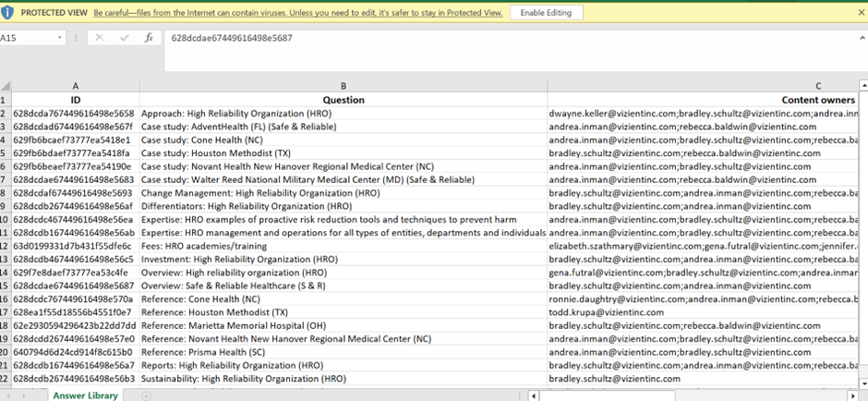Viewport: 868px width, 401px height.
Task: Add a new sheet with plus icon
Action: [146, 395]
